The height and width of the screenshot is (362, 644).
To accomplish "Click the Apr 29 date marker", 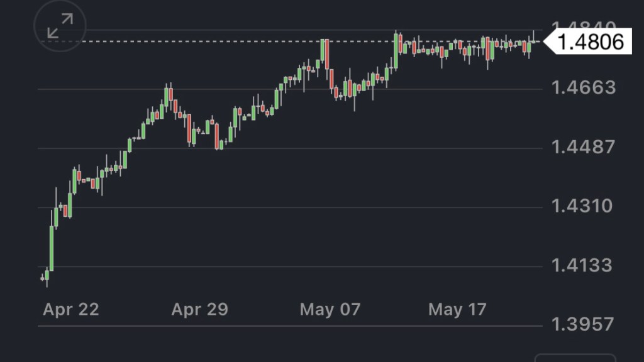I will 199,309.
